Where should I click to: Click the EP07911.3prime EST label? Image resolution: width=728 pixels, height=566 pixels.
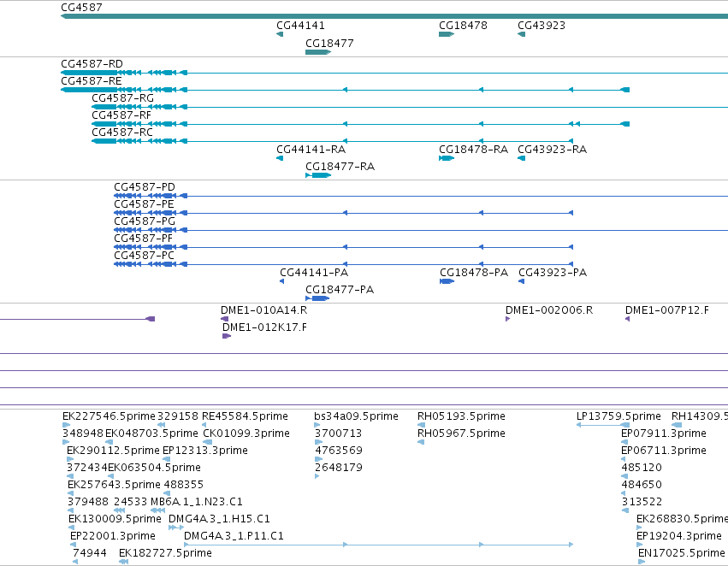(x=664, y=433)
